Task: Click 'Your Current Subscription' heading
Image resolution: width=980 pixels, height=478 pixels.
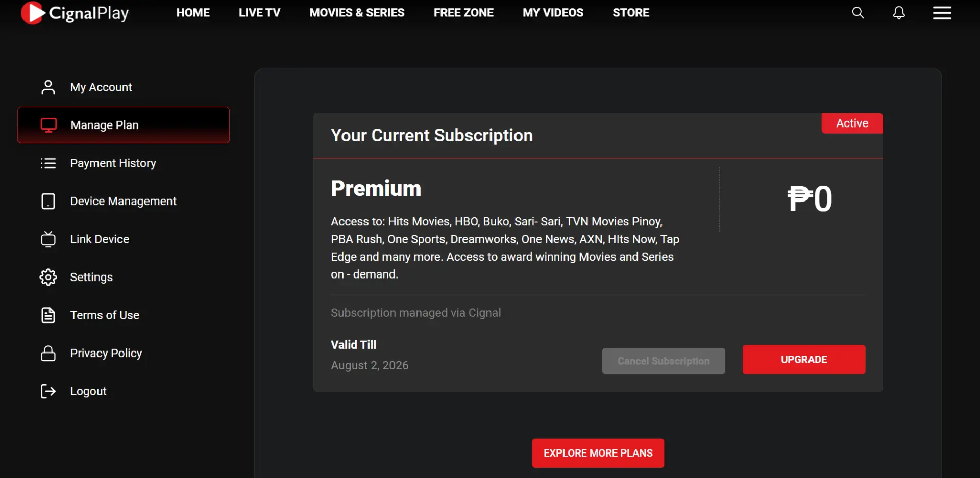Action: click(x=432, y=135)
